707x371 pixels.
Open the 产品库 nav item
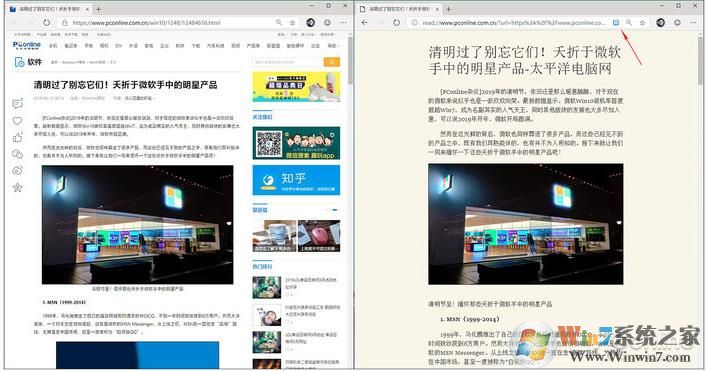pos(253,46)
